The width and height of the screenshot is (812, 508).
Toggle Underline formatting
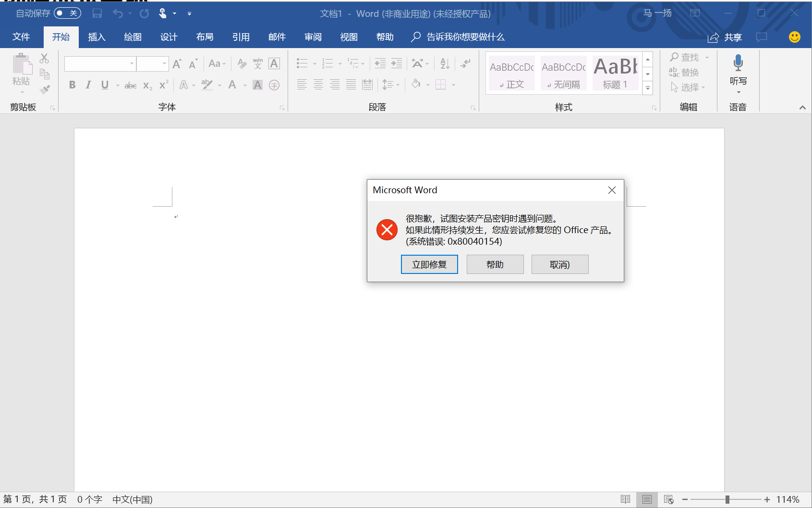105,85
